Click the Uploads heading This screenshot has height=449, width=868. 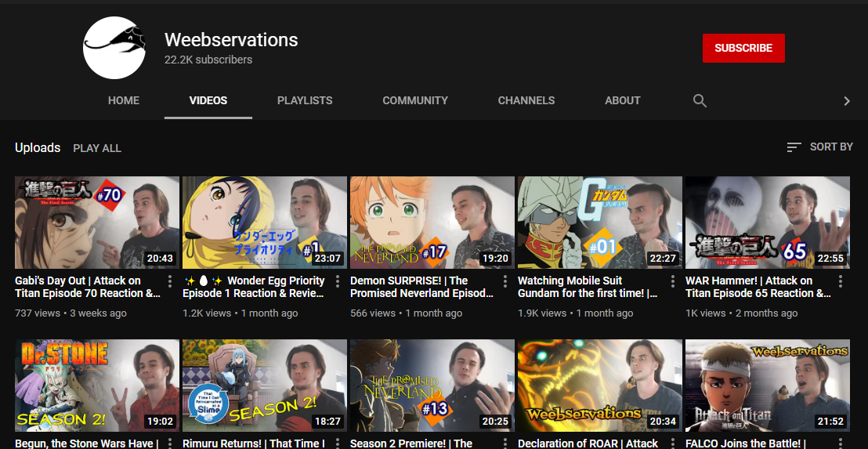coord(38,148)
